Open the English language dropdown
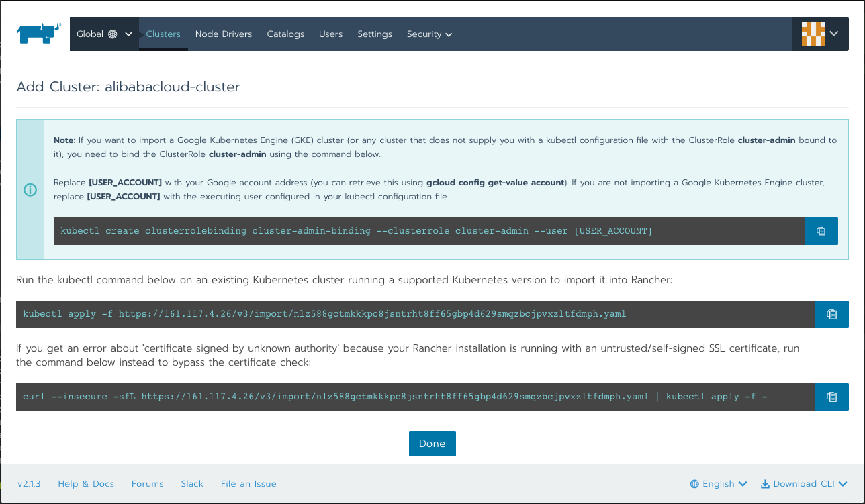Screen dimensions: 865x504 pyautogui.click(x=719, y=483)
